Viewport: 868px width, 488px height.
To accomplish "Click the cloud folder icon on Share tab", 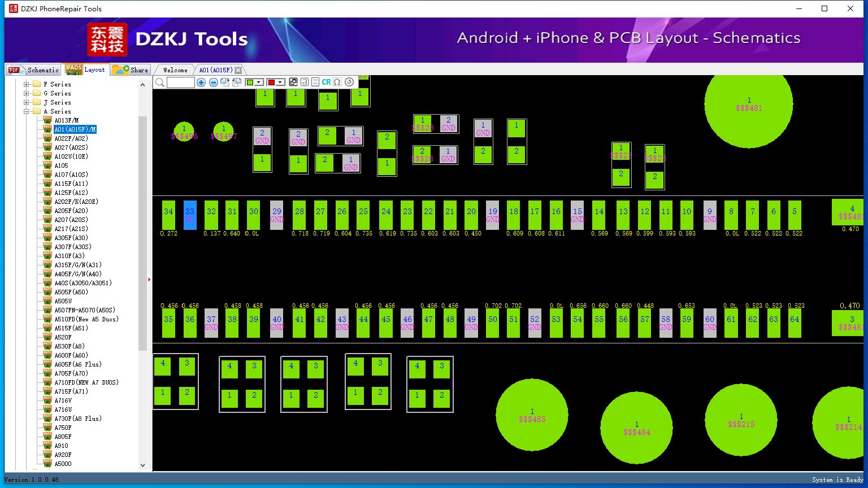I will (x=120, y=69).
